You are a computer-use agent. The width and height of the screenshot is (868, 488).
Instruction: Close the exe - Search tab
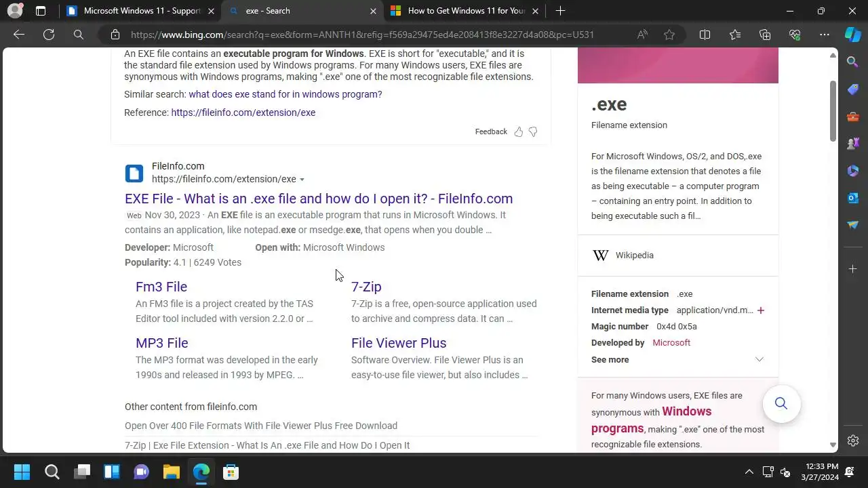pos(373,11)
